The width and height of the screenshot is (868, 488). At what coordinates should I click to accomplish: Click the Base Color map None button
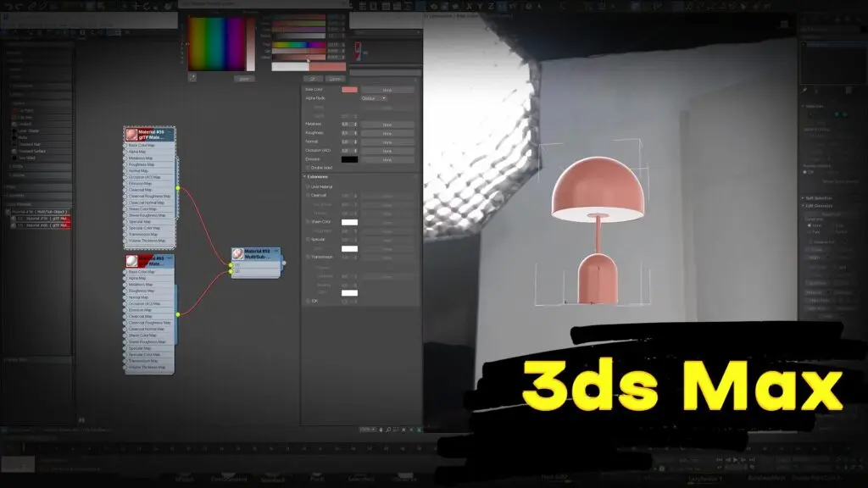coord(387,90)
